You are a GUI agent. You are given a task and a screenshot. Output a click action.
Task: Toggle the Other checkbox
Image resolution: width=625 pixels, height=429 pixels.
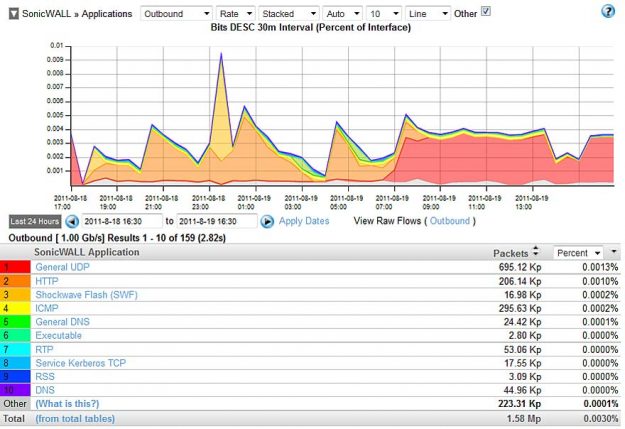point(486,11)
